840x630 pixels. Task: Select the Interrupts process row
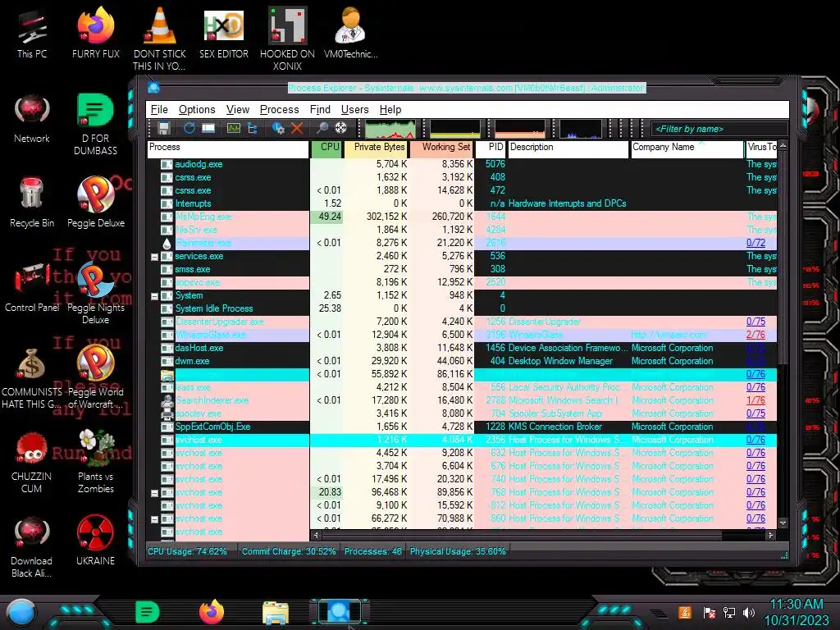(463, 203)
